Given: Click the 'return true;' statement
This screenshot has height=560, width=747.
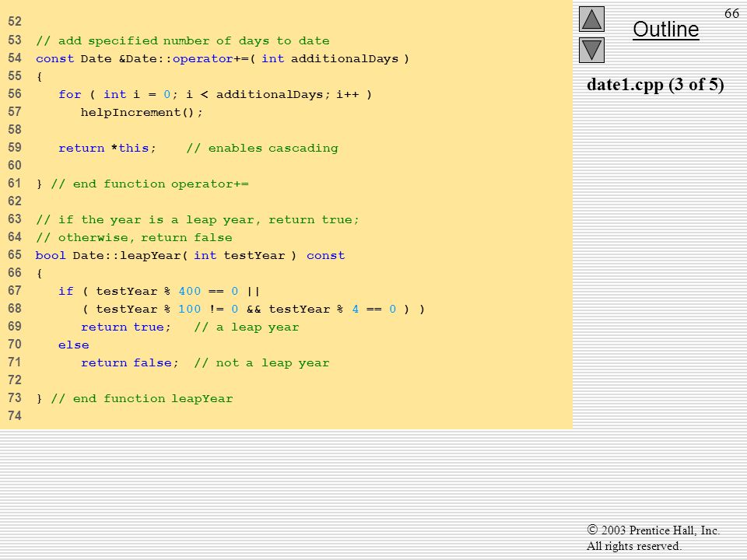Looking at the screenshot, I should (x=126, y=327).
